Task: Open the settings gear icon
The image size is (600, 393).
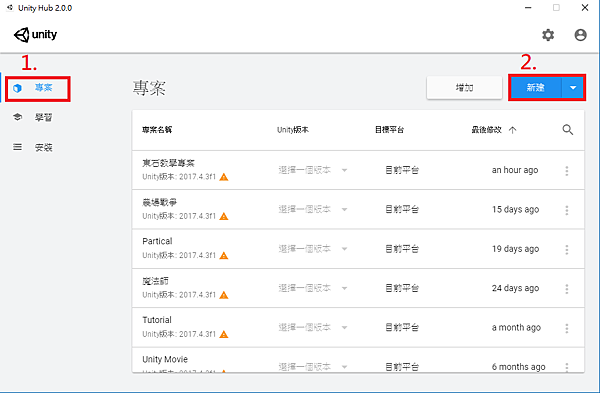Action: [548, 35]
